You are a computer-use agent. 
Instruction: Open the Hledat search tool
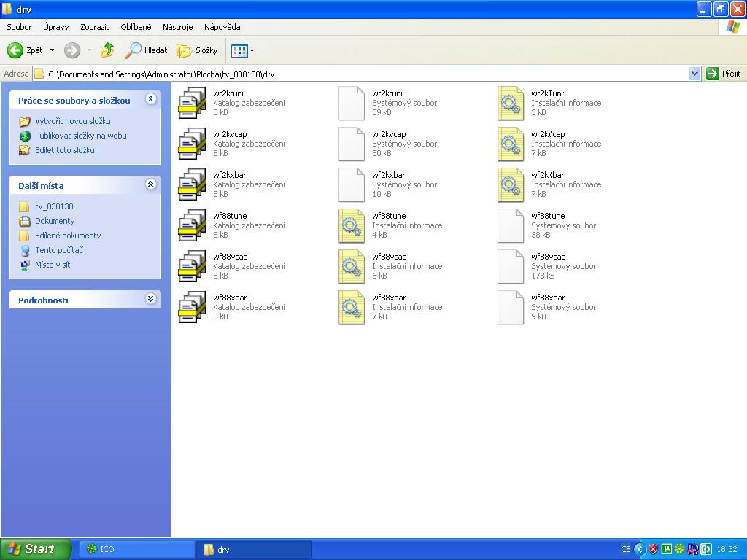point(147,50)
